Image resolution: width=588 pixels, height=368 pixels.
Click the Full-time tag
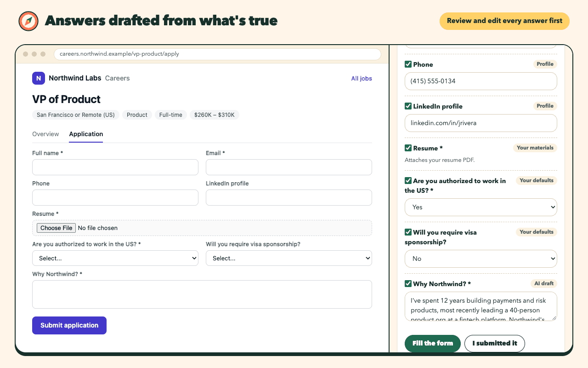(171, 115)
